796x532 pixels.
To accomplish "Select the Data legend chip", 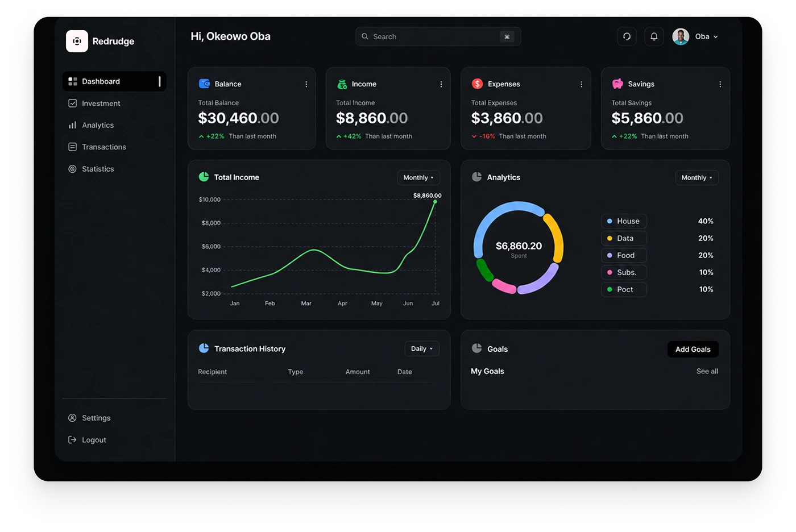I will coord(624,238).
